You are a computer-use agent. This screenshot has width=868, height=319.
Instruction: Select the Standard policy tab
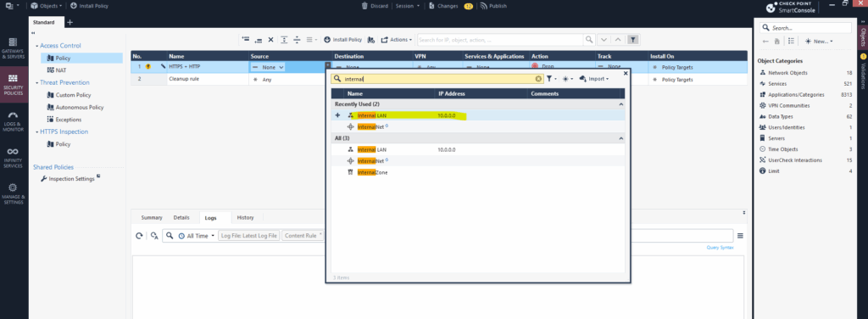coord(47,22)
